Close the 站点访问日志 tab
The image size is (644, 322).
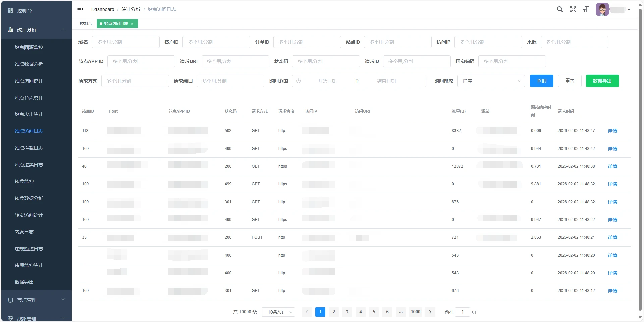(132, 23)
